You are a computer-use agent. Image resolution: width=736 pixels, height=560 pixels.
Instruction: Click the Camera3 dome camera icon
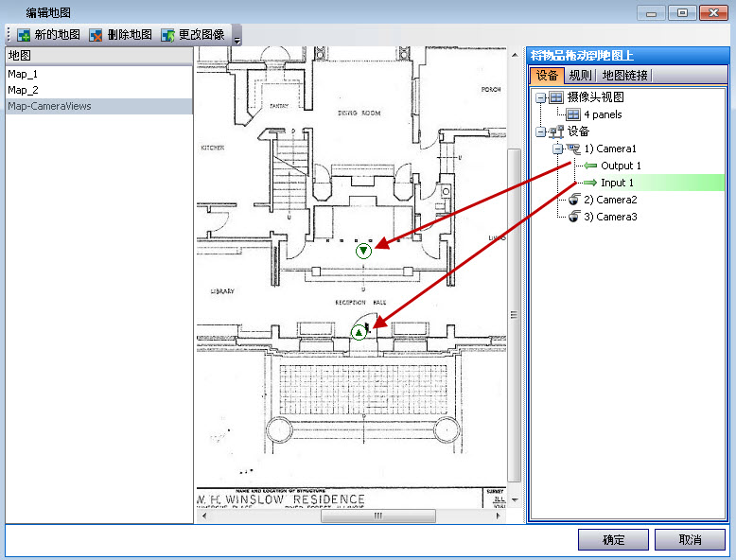tap(574, 217)
